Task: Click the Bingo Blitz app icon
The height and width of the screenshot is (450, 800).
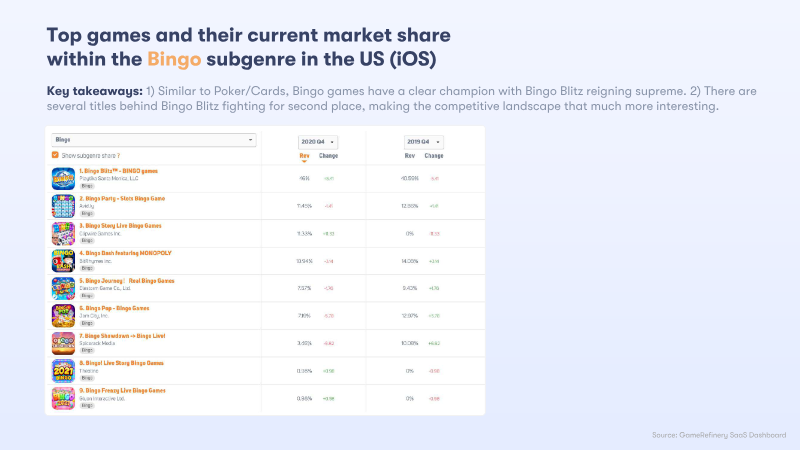Action: tap(63, 179)
